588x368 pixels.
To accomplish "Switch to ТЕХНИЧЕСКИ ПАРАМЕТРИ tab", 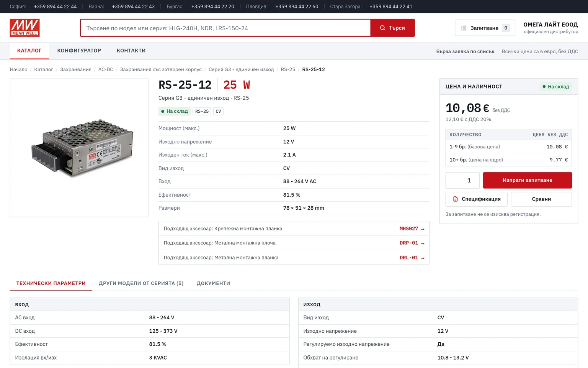I will point(51,283).
